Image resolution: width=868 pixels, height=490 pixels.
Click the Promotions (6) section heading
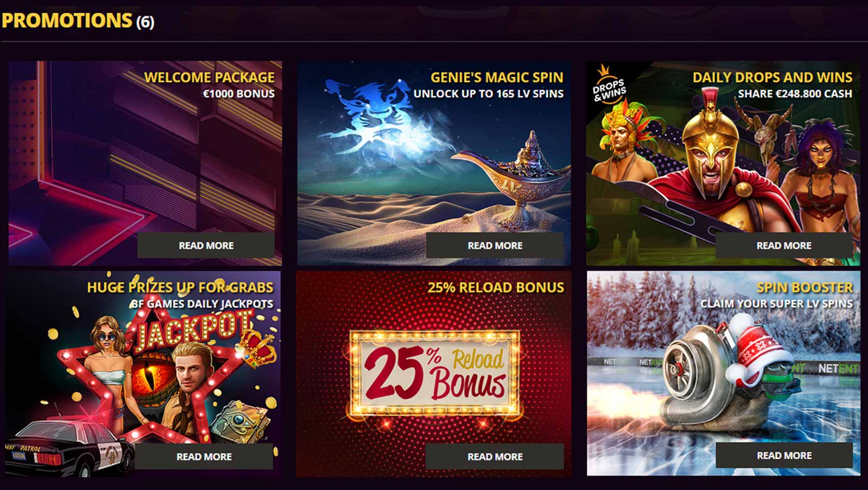point(78,20)
